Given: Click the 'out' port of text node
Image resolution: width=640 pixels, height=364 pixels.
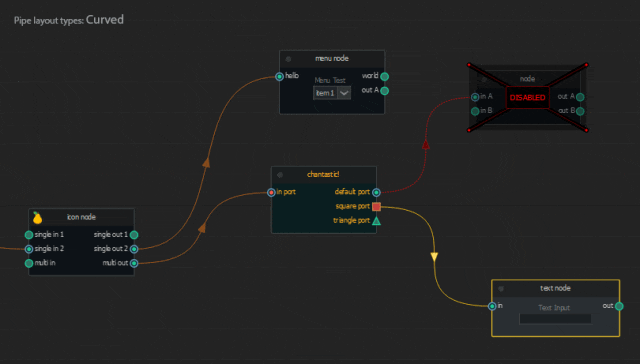Looking at the screenshot, I should (619, 306).
